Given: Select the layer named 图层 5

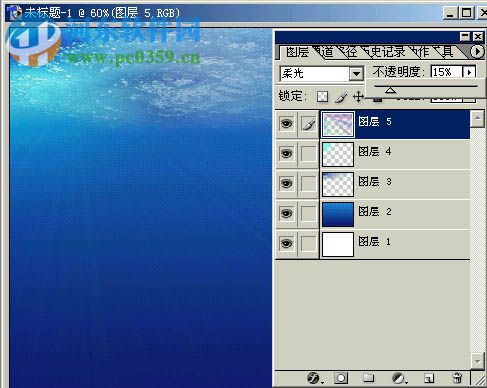Looking at the screenshot, I should [x=375, y=122].
